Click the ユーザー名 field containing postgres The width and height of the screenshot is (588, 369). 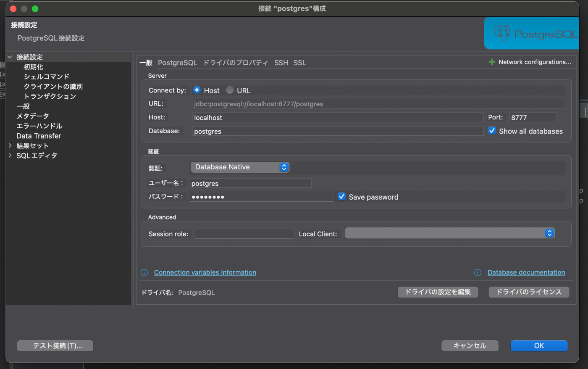(251, 183)
